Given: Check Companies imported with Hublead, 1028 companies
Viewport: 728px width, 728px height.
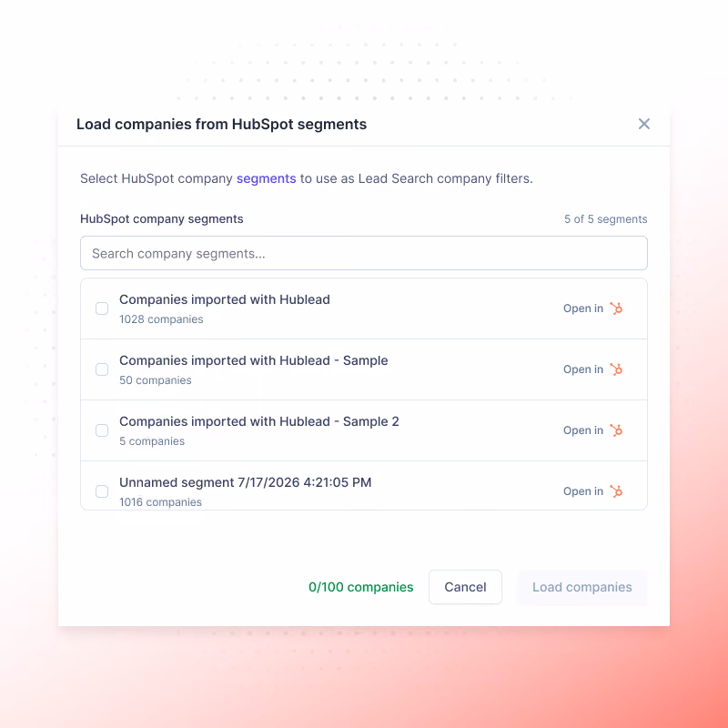Looking at the screenshot, I should tap(102, 308).
